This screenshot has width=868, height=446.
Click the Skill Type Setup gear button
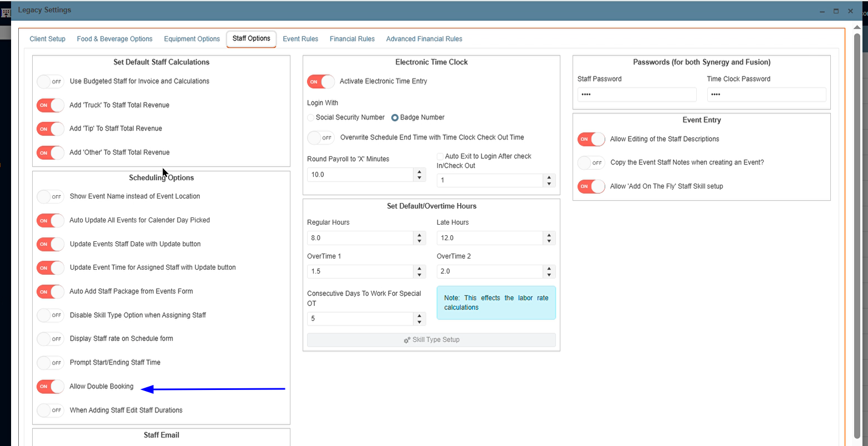[x=431, y=339]
